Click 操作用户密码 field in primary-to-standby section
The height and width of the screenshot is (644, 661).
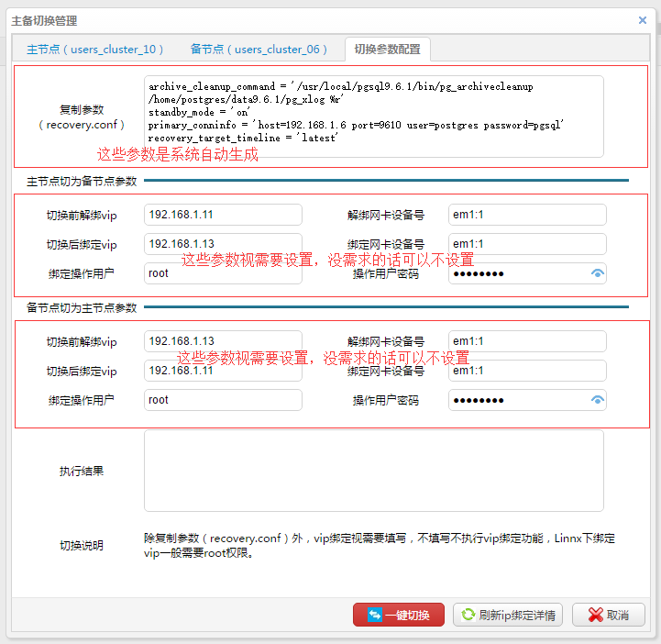point(518,273)
